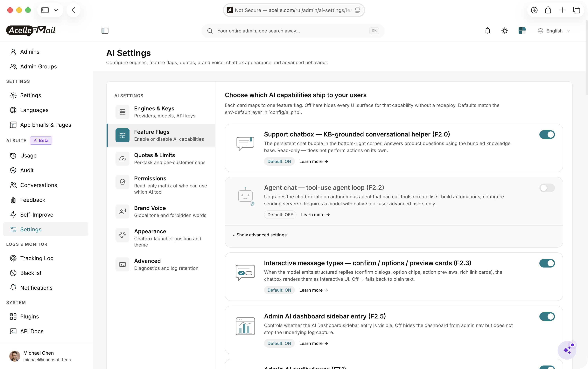The width and height of the screenshot is (588, 369).
Task: Click the Safari address bar
Action: [x=294, y=10]
